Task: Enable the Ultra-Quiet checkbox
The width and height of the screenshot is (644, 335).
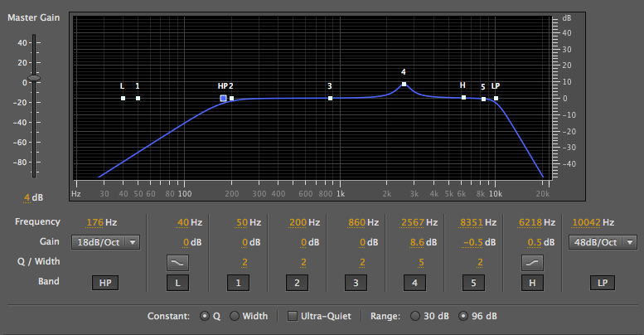Action: tap(293, 316)
